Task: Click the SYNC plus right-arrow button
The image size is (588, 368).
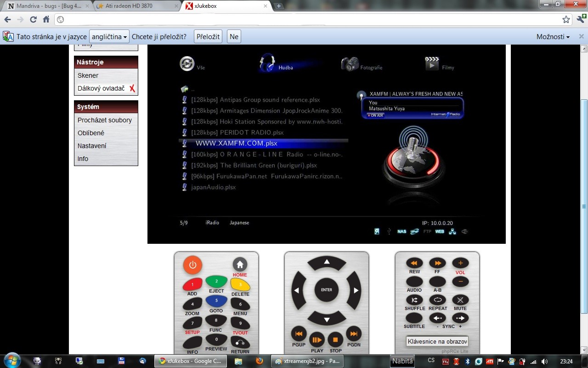Action: click(x=460, y=318)
